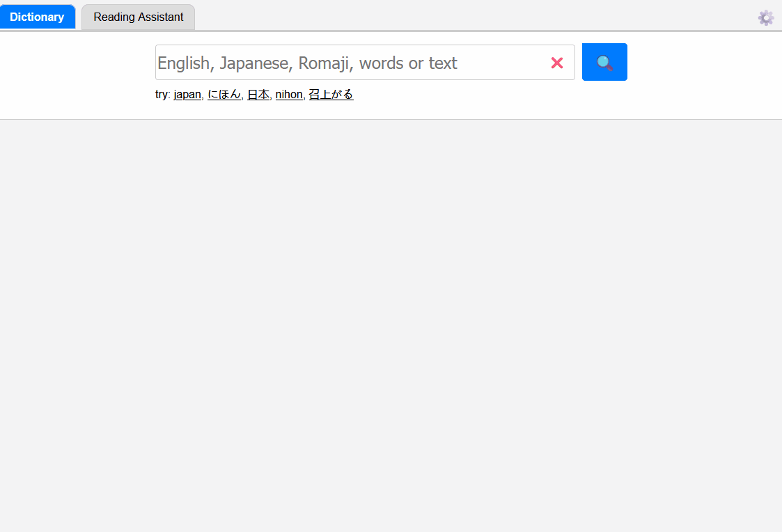Screen dimensions: 782x532
Task: Try the example link "召上がる"
Action: (331, 95)
